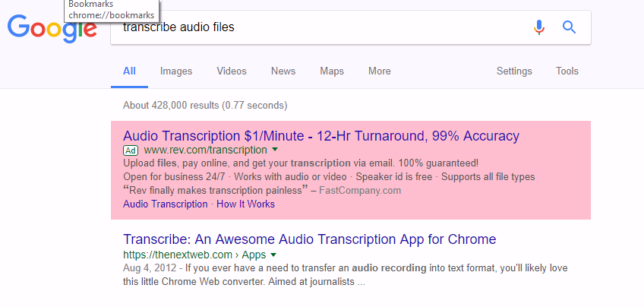The image size is (644, 307).
Task: Open the Audio Transcription sitelink
Action: pyautogui.click(x=165, y=204)
